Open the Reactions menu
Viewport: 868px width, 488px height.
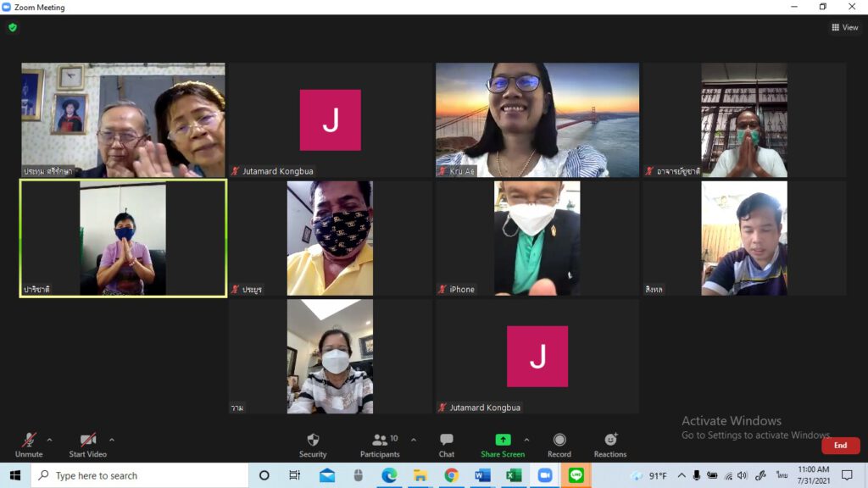pyautogui.click(x=610, y=445)
